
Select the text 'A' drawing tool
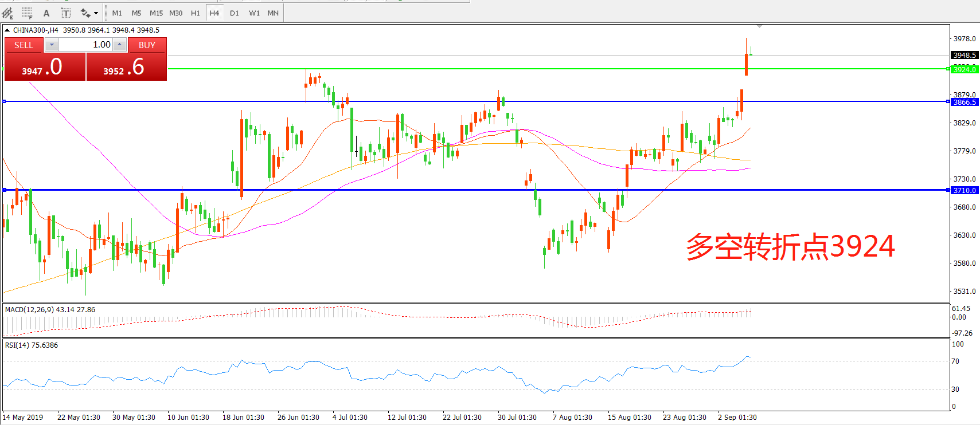click(46, 13)
